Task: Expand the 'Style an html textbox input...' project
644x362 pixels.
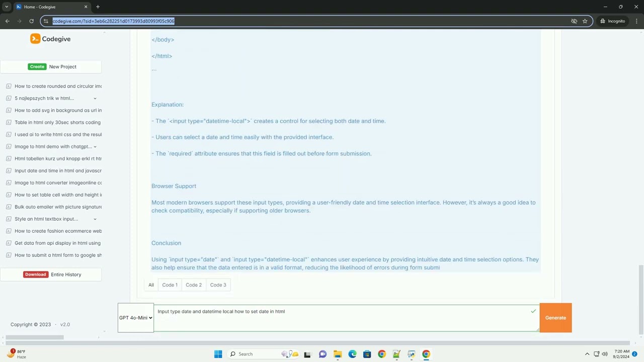Action: [x=95, y=219]
